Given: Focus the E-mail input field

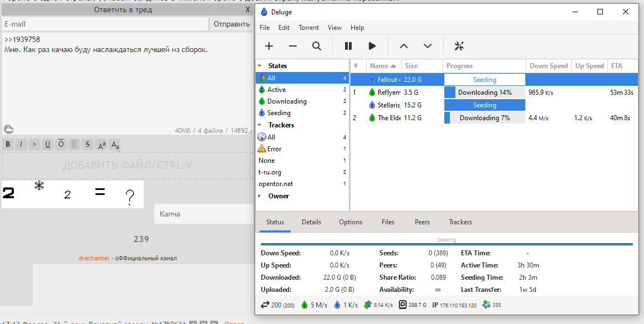Looking at the screenshot, I should 105,24.
